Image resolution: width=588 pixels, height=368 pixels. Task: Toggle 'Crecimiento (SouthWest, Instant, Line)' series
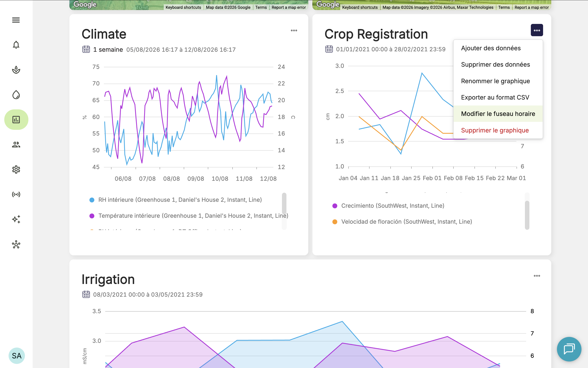pyautogui.click(x=393, y=206)
